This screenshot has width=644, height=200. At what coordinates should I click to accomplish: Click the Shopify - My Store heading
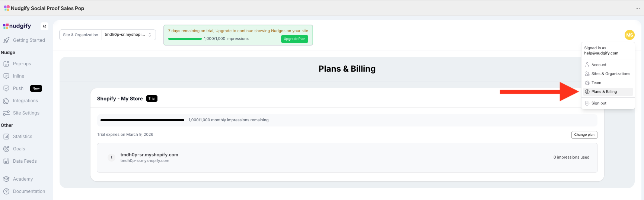click(x=120, y=99)
